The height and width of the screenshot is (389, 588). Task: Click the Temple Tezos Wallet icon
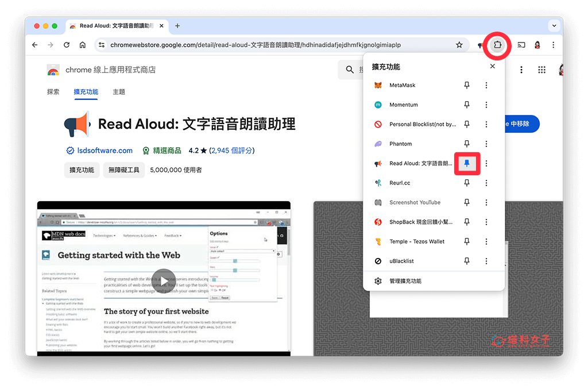click(x=378, y=241)
